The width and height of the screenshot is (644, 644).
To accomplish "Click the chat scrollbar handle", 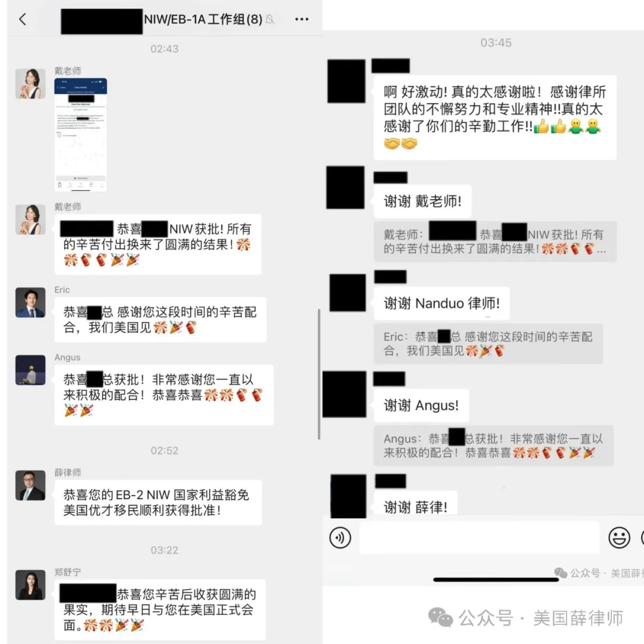I will tap(318, 374).
